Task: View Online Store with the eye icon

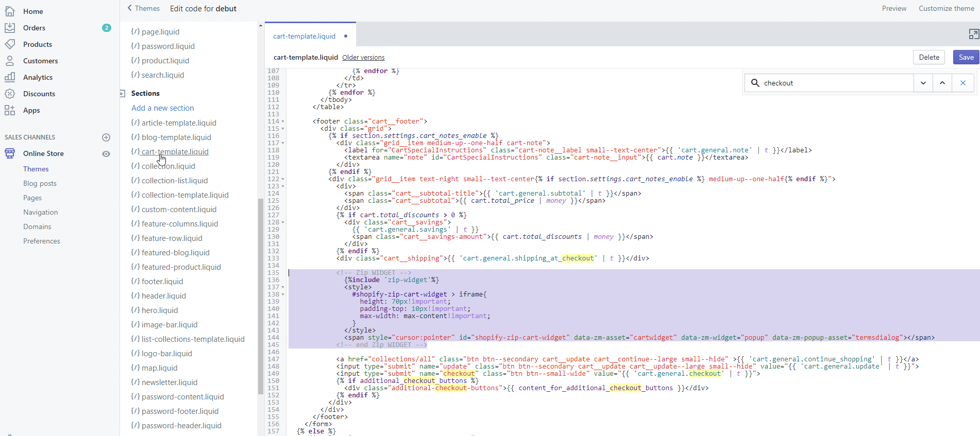Action: 106,154
